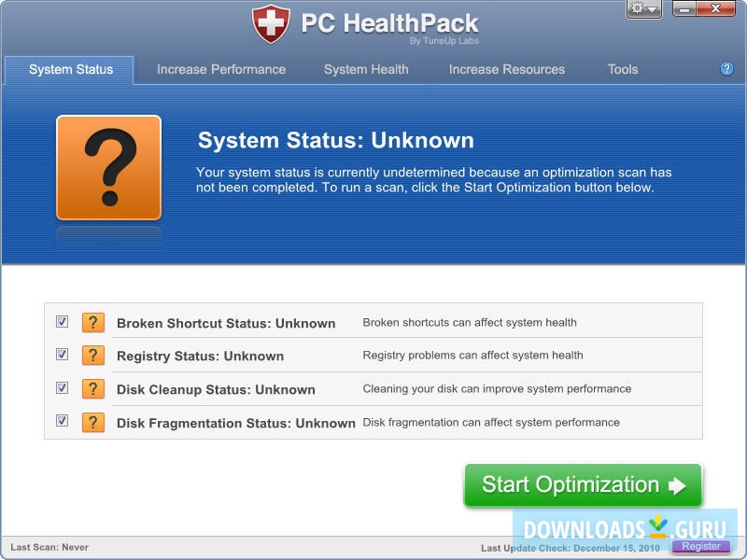Click the 'System Status: Unknown' heading
Image resolution: width=747 pixels, height=560 pixels.
(x=336, y=141)
